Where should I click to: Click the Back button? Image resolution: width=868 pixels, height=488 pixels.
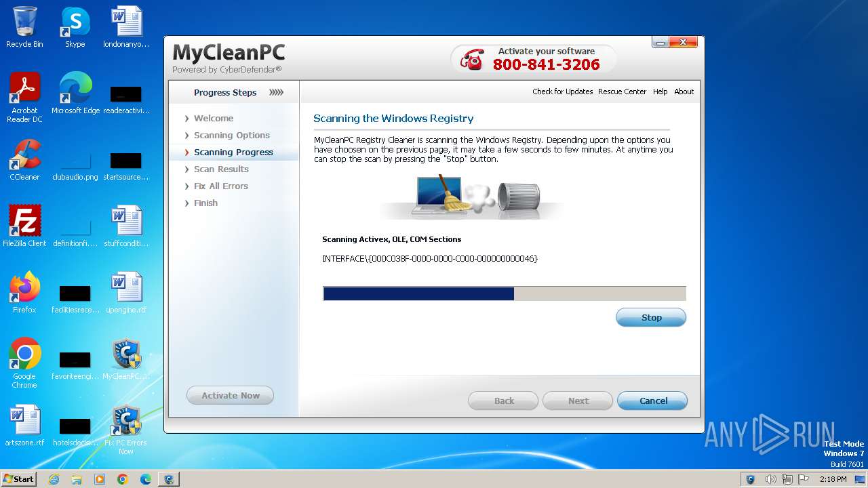(503, 401)
